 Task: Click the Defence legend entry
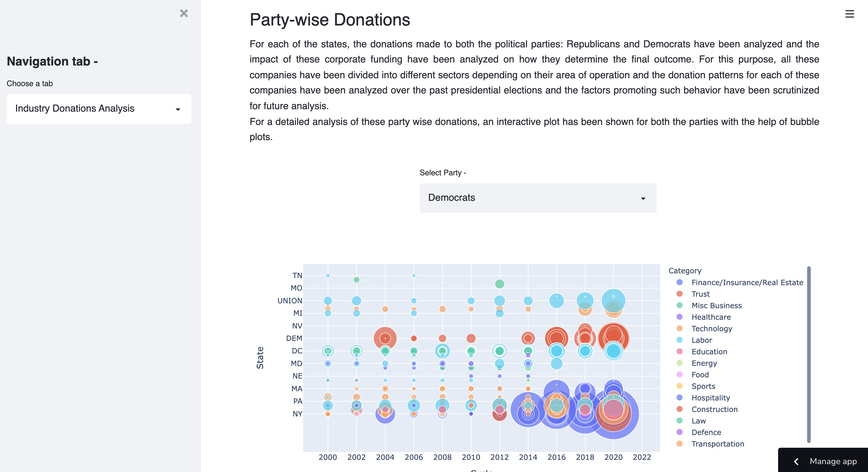(x=706, y=432)
